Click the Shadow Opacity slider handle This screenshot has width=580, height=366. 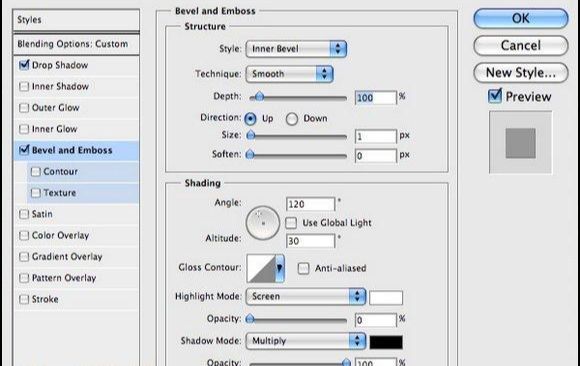coord(346,362)
